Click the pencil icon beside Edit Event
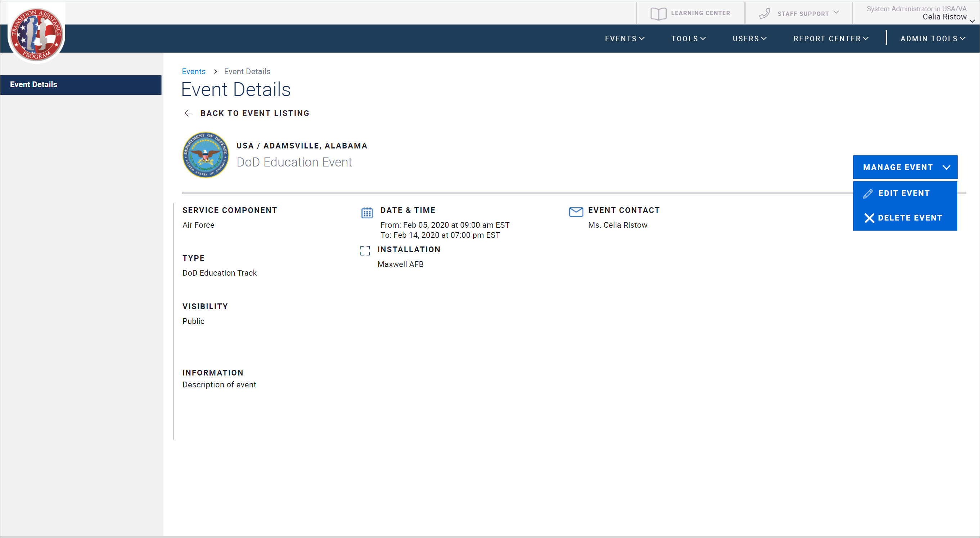This screenshot has height=538, width=980. (x=868, y=194)
